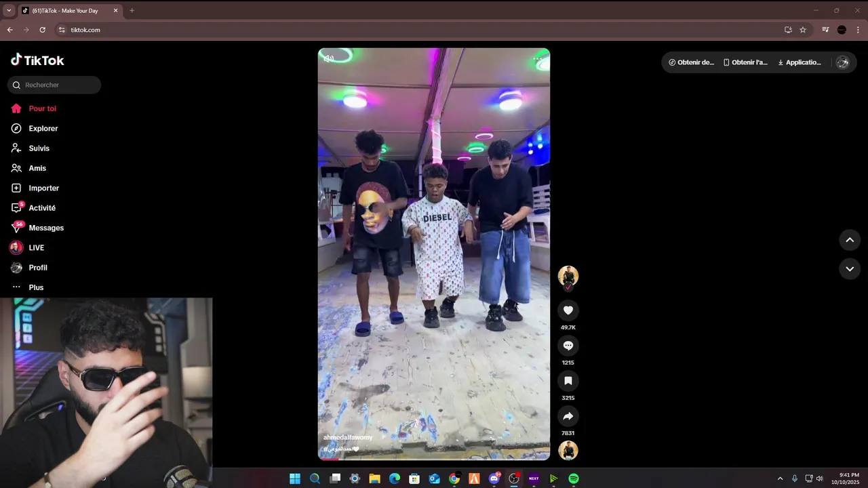Install TikTok app from address bar icon

tap(788, 30)
